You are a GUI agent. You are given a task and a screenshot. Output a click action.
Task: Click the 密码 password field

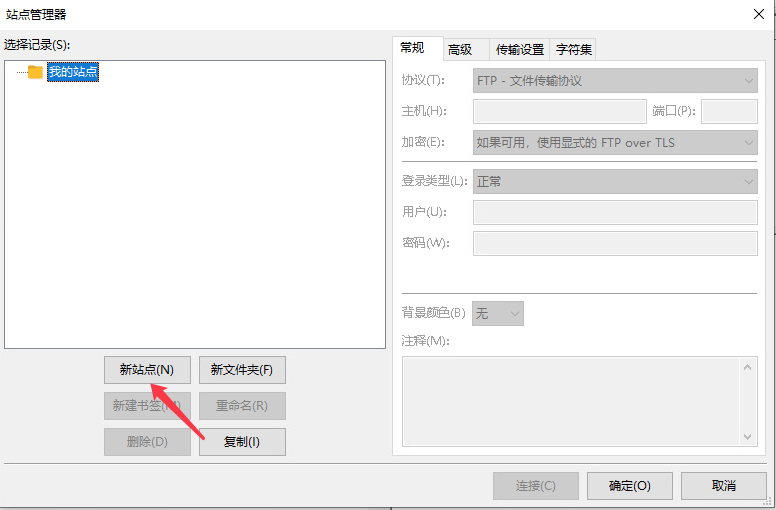pyautogui.click(x=615, y=243)
